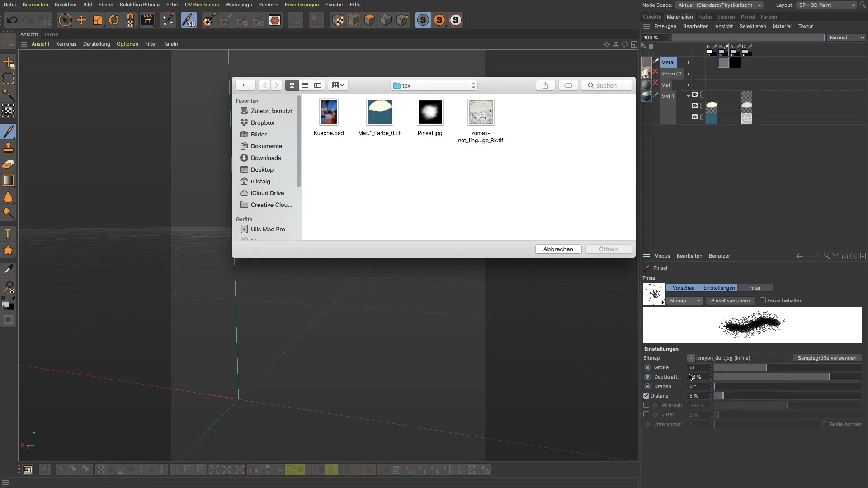Go back in file dialog navigation
This screenshot has height=488, width=868.
point(265,85)
